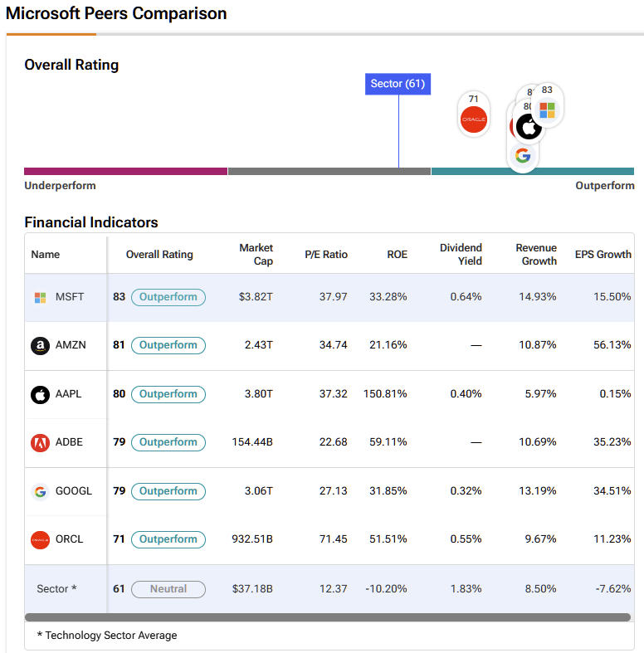The width and height of the screenshot is (644, 653).
Task: Click the EPS Growth column header
Action: click(x=603, y=254)
